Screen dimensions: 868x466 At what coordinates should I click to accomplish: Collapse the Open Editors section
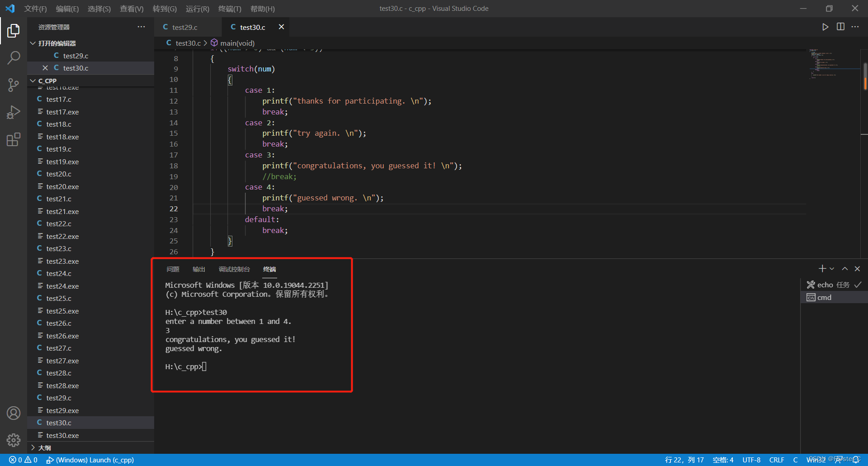90,43
